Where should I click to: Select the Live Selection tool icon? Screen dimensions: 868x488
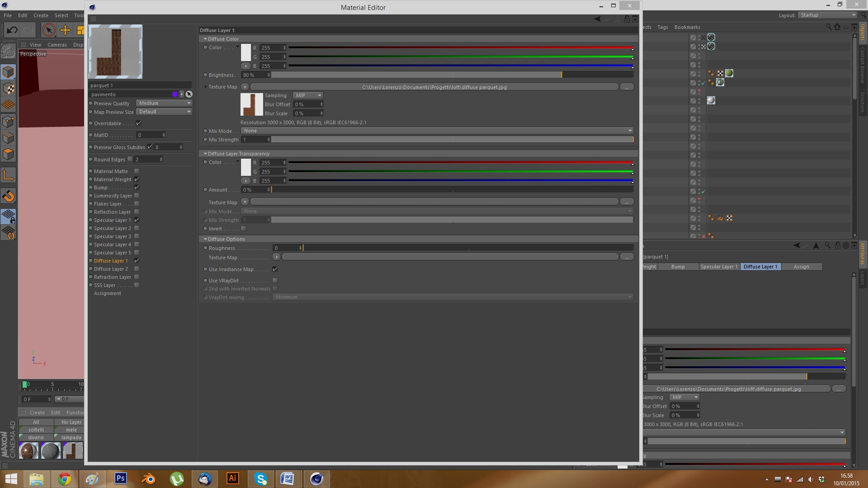tap(48, 30)
